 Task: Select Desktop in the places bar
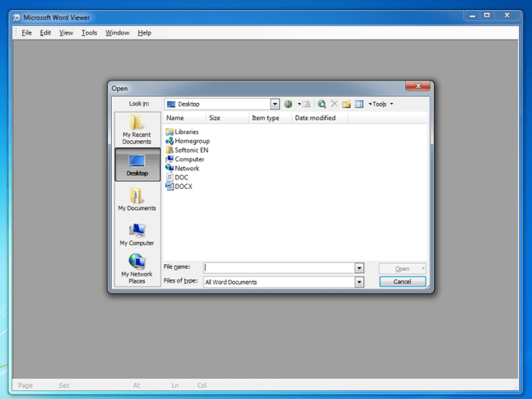(x=137, y=165)
